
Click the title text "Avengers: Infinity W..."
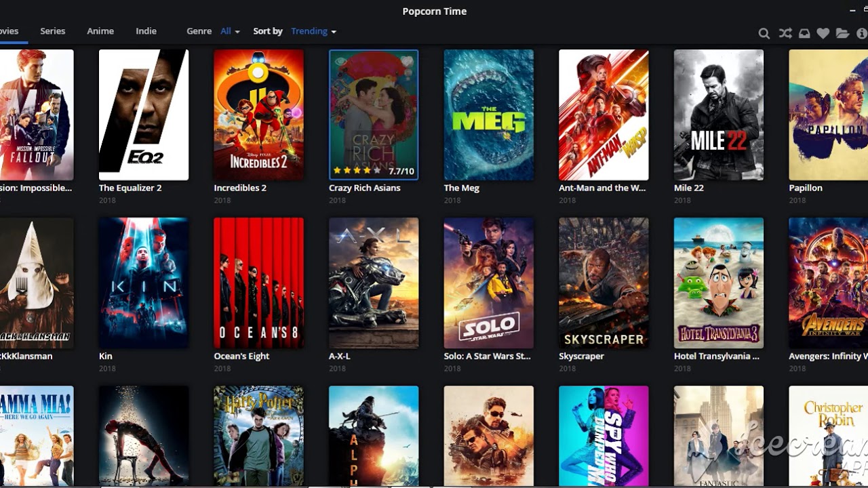(x=828, y=356)
